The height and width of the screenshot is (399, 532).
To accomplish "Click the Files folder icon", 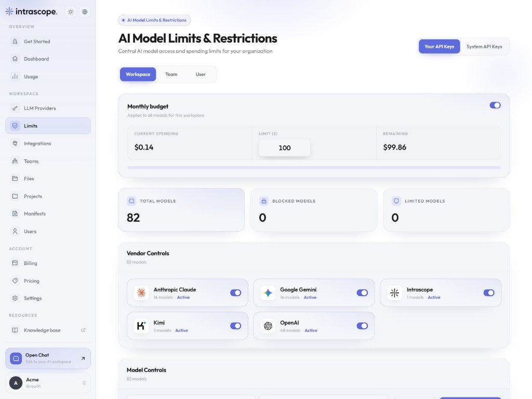I will tap(15, 179).
